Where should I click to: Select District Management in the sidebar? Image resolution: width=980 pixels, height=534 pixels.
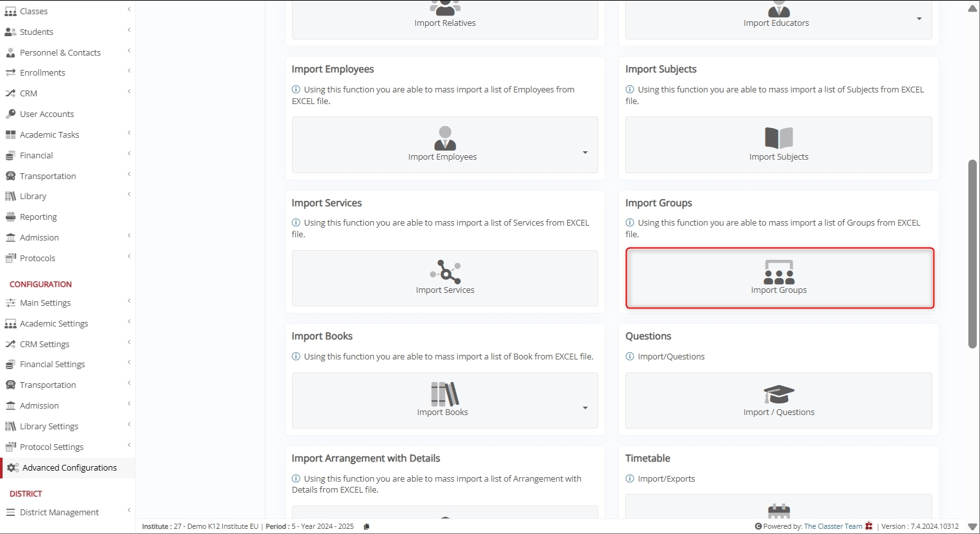[59, 512]
